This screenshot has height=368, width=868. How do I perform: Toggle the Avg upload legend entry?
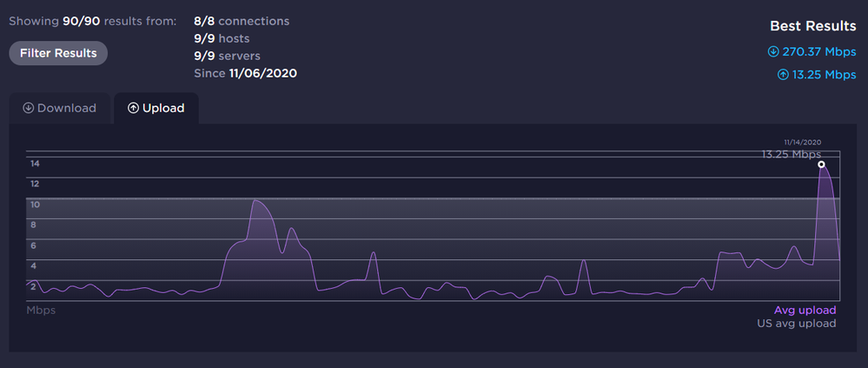pos(805,311)
